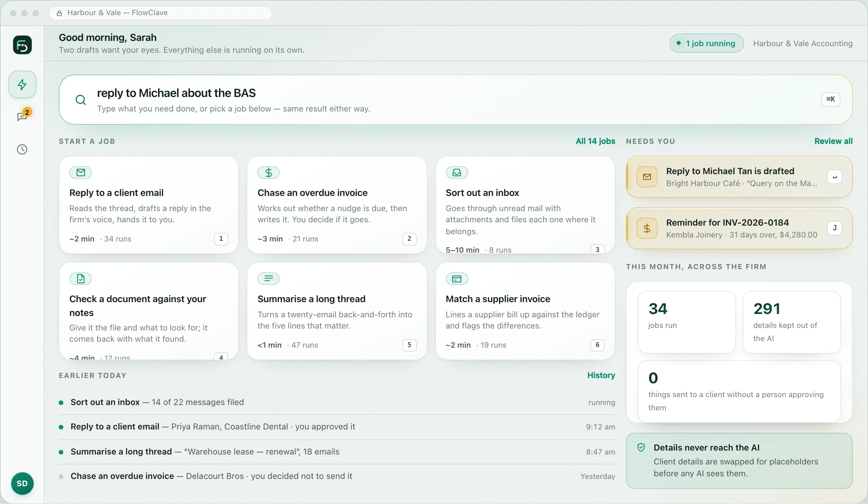Click the magnifier icon in the command bar
The height and width of the screenshot is (504, 868).
(80, 100)
